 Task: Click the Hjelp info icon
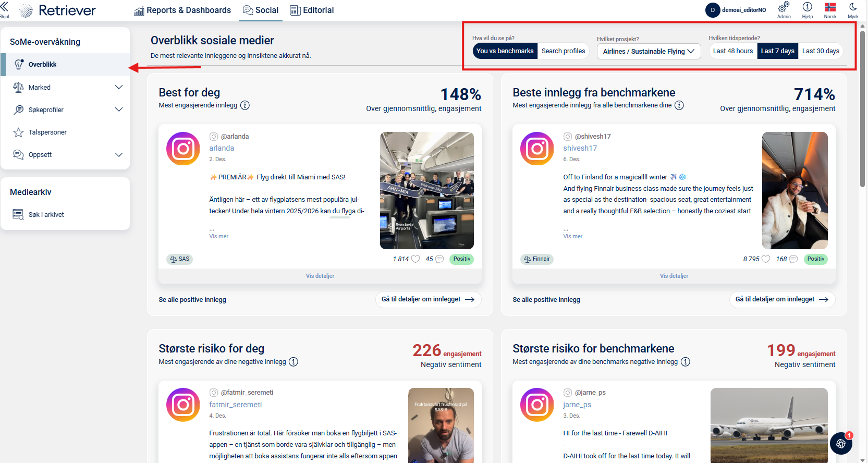(x=807, y=7)
